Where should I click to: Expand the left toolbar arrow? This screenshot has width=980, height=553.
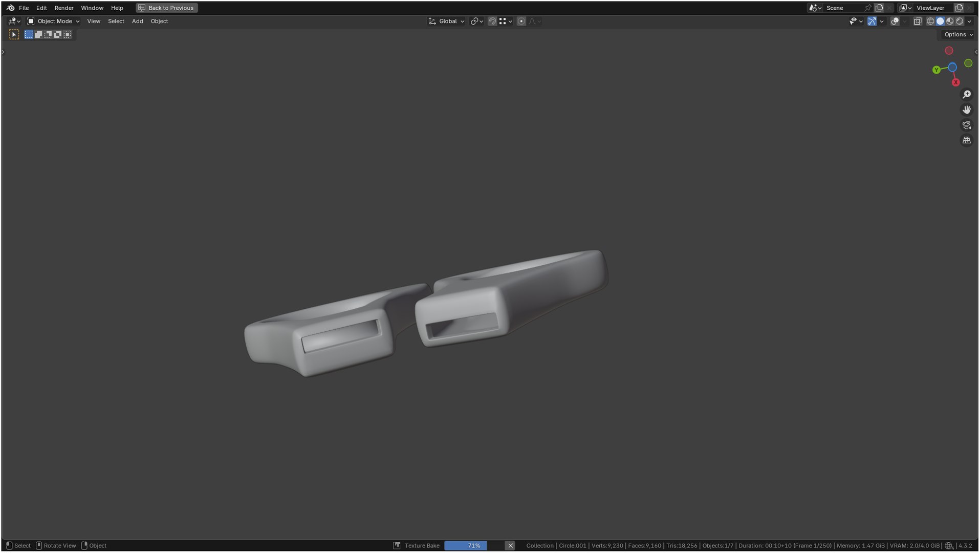[3, 52]
